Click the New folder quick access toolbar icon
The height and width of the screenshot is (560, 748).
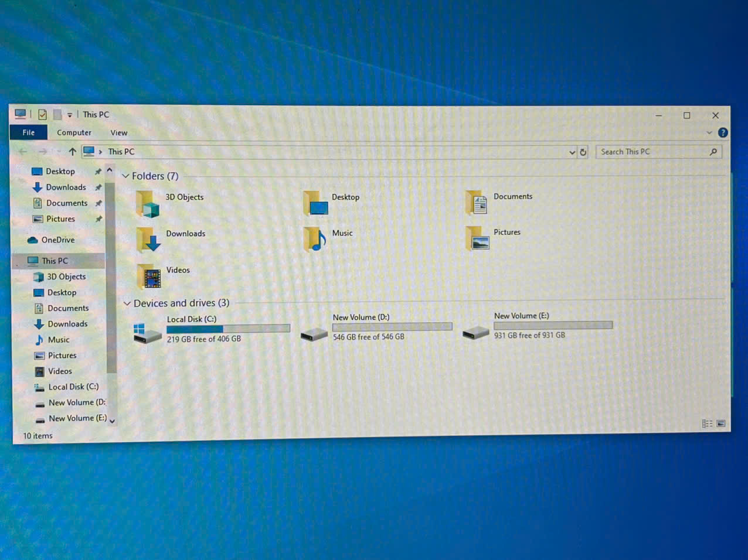click(x=57, y=114)
